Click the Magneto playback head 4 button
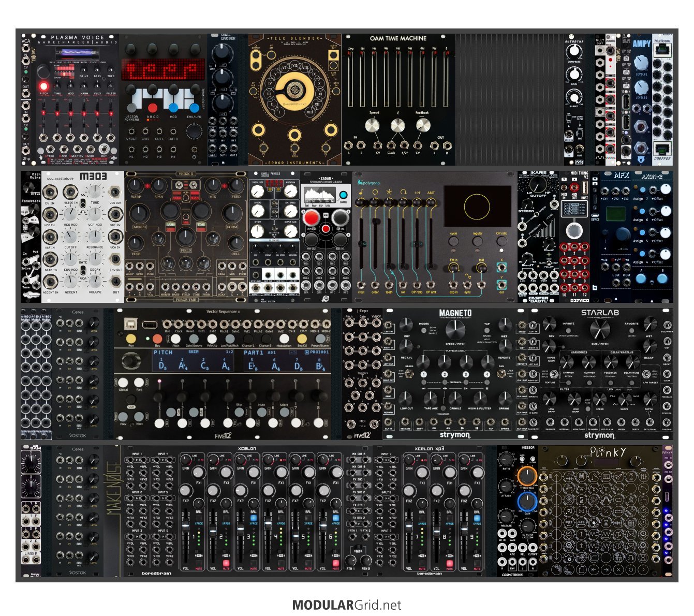694x616 pixels. click(x=486, y=374)
